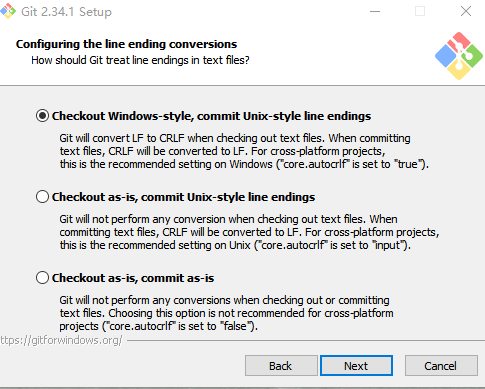Image resolution: width=485 pixels, height=389 pixels.
Task: Click the greyed-out maximize button
Action: (420, 11)
